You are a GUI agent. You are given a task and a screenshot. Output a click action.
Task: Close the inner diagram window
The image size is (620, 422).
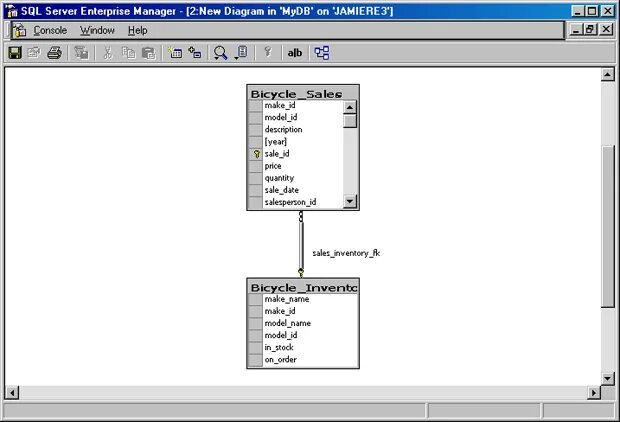606,29
